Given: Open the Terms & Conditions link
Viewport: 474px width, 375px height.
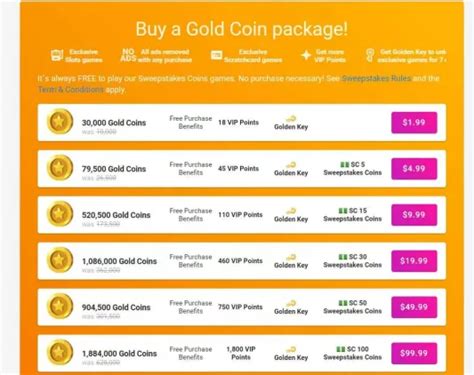Looking at the screenshot, I should (71, 90).
